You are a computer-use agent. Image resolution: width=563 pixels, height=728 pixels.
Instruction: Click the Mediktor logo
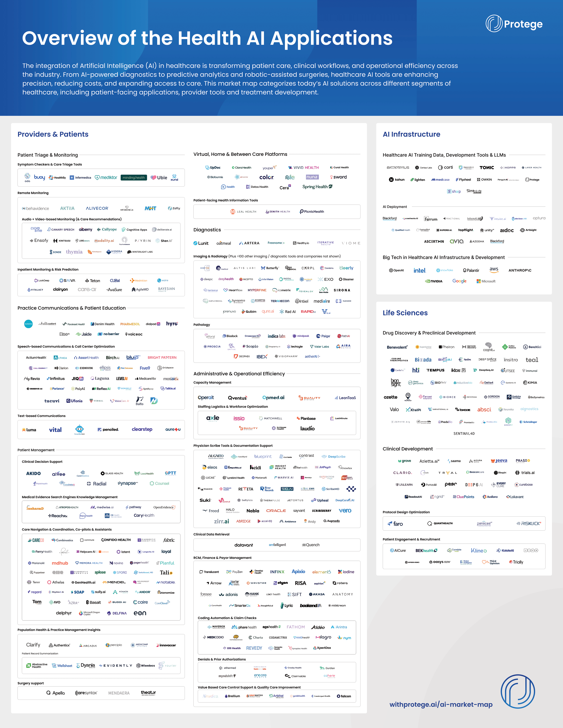pos(106,178)
